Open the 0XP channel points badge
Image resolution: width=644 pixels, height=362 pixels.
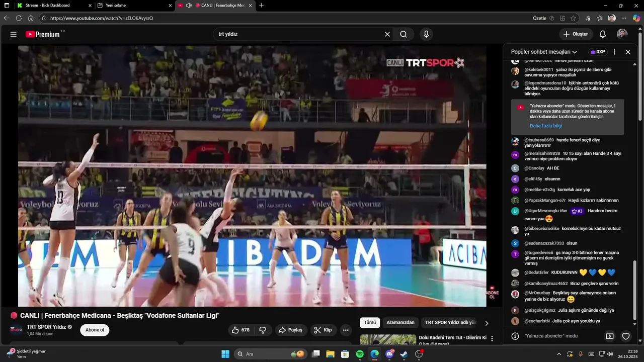[597, 52]
